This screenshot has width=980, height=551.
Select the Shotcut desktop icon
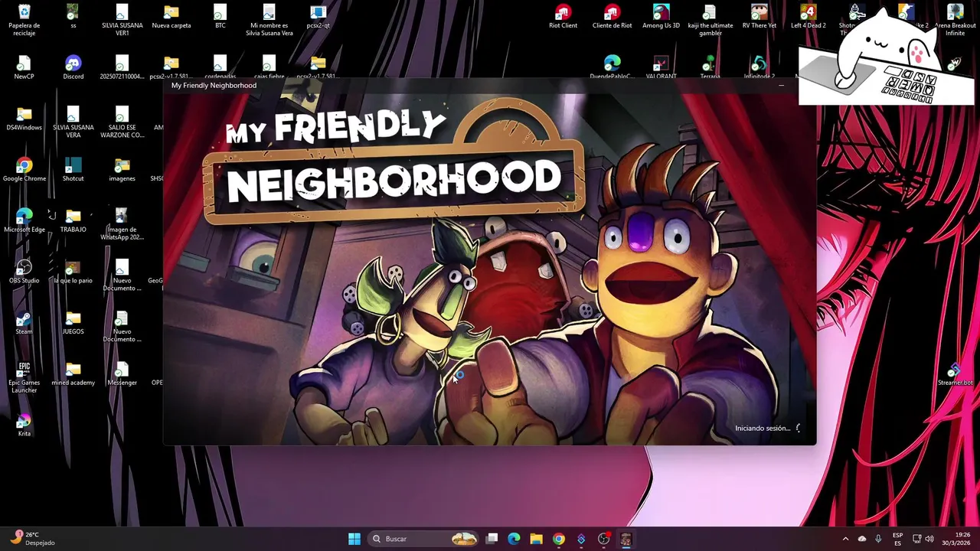pos(73,170)
